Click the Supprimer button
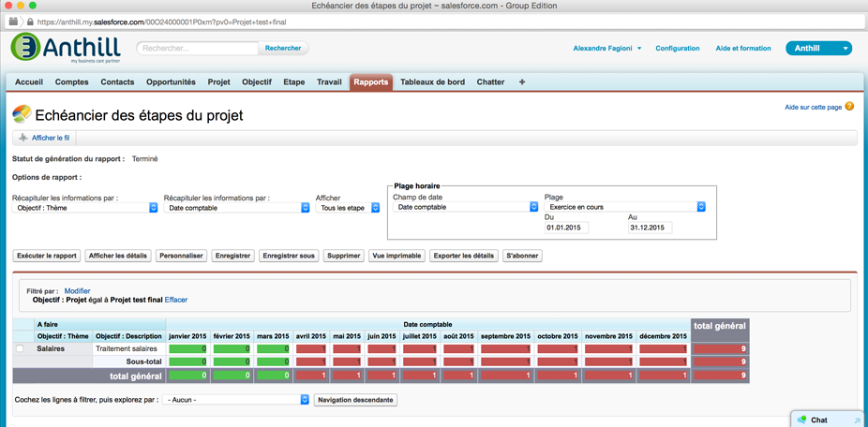Viewport: 868px width, 427px height. pyautogui.click(x=344, y=256)
